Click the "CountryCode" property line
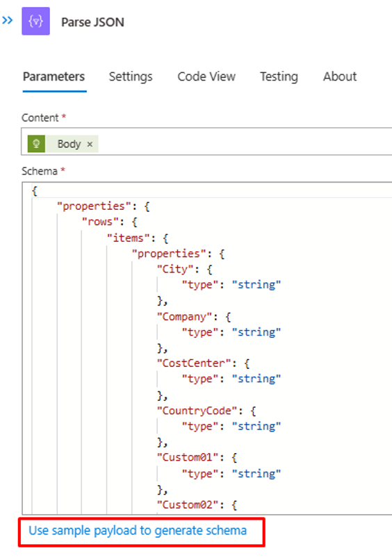 coord(206,411)
